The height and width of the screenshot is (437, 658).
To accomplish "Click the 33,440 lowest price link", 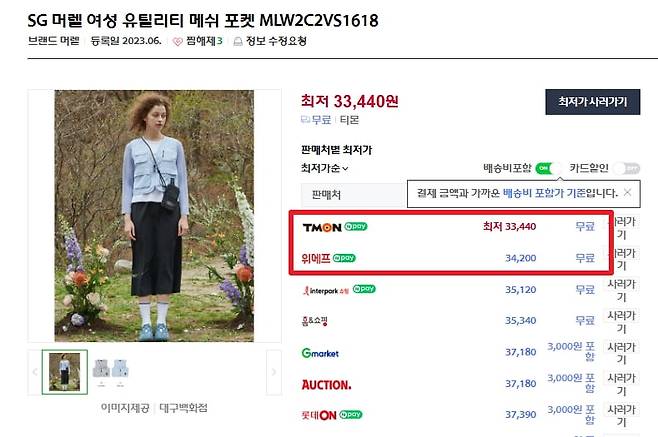I will [x=509, y=227].
